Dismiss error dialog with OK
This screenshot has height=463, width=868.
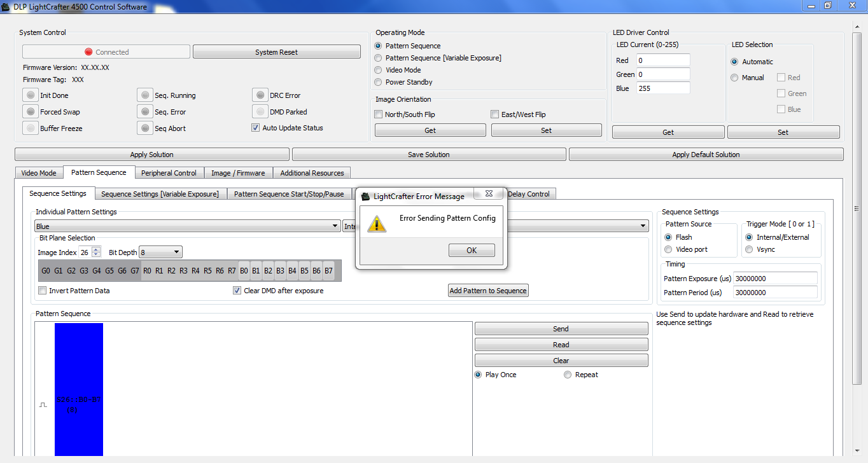[x=472, y=250]
